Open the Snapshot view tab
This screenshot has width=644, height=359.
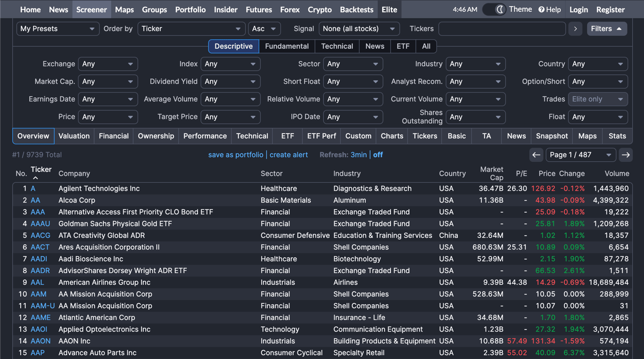552,136
